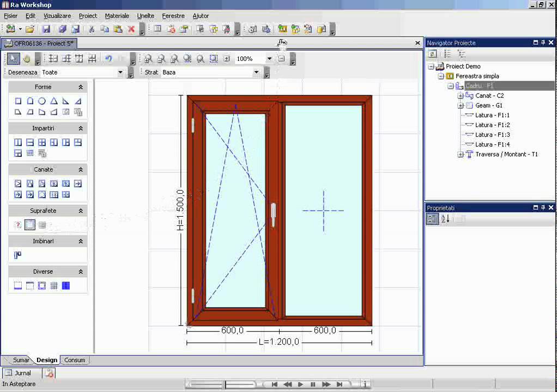Choose horizontal split icon in Impartiri

30,142
